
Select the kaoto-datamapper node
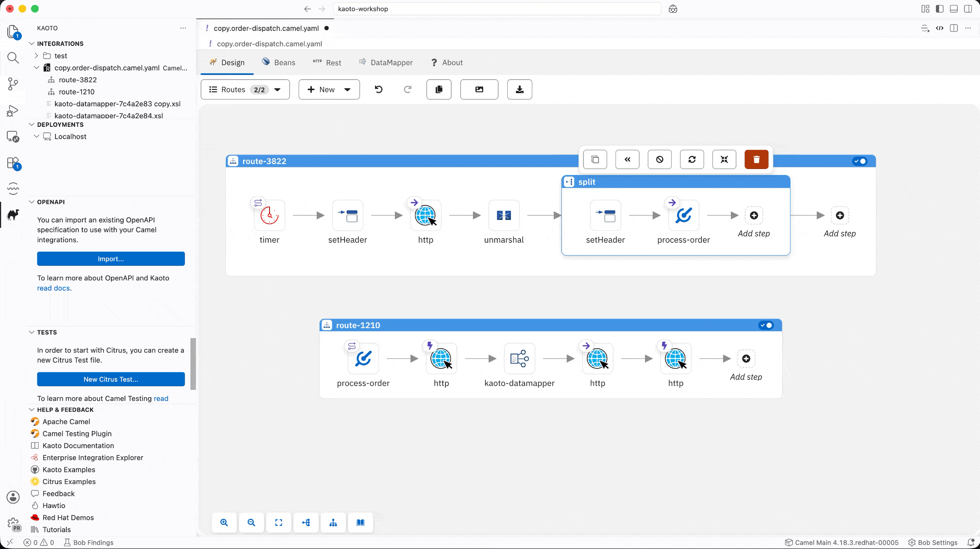tap(520, 359)
